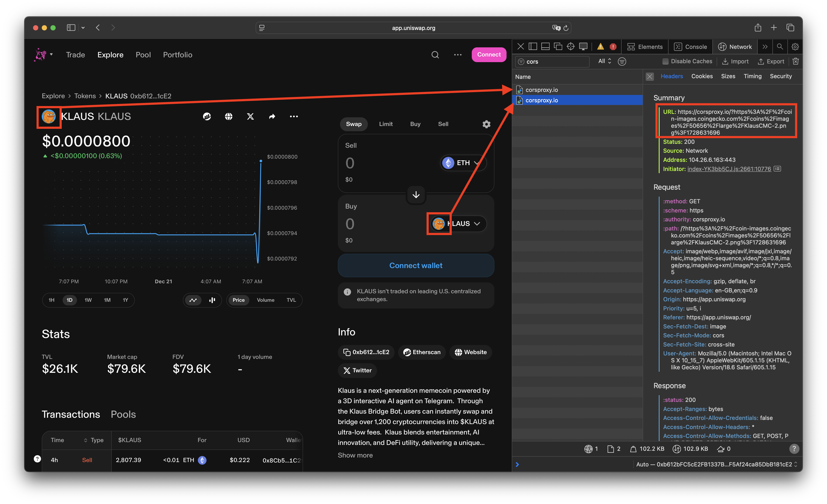Start element selection crosshair tool

coord(571,47)
